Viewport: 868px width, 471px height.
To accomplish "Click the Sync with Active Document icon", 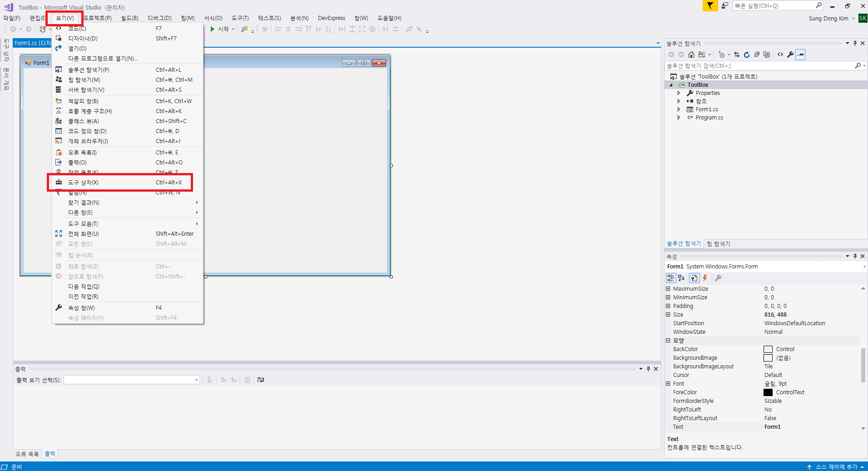I will 737,55.
